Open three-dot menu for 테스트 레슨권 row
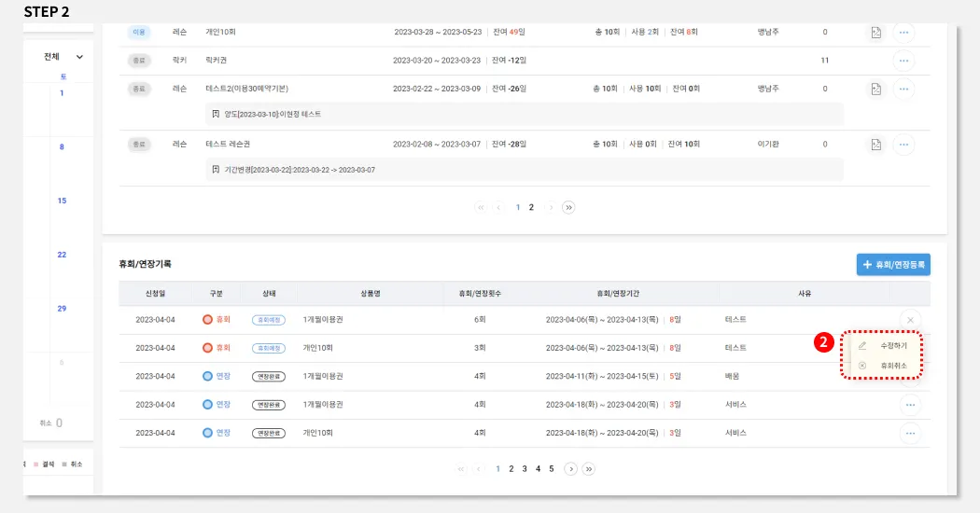 [x=903, y=145]
